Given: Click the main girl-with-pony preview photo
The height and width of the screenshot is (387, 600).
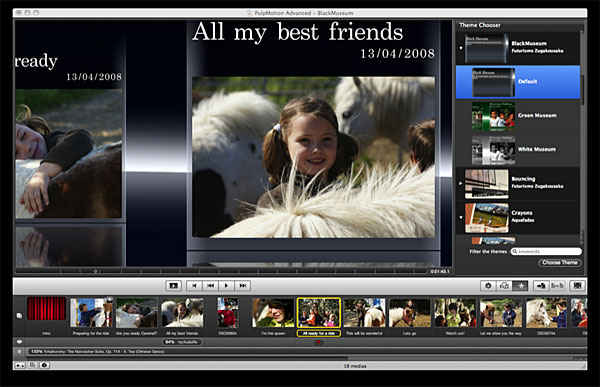Looking at the screenshot, I should click(x=313, y=157).
